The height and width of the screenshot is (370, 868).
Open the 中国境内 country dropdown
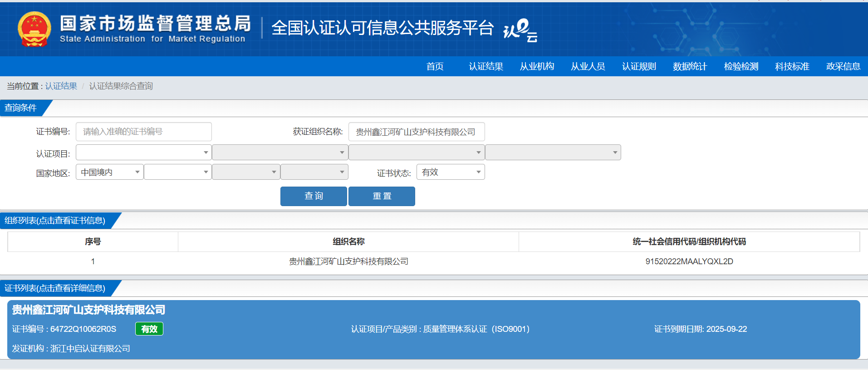(x=110, y=172)
